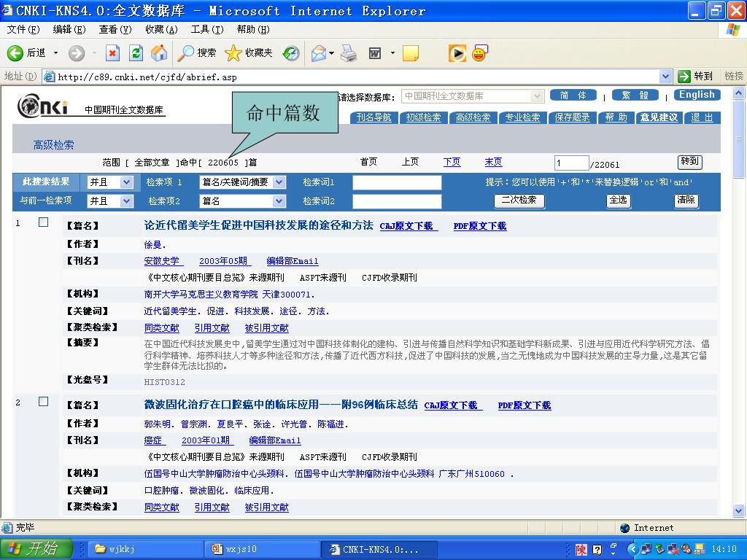Viewport: 747px width, 560px height.
Task: Go to 刊名导航 tab
Action: pos(374,117)
